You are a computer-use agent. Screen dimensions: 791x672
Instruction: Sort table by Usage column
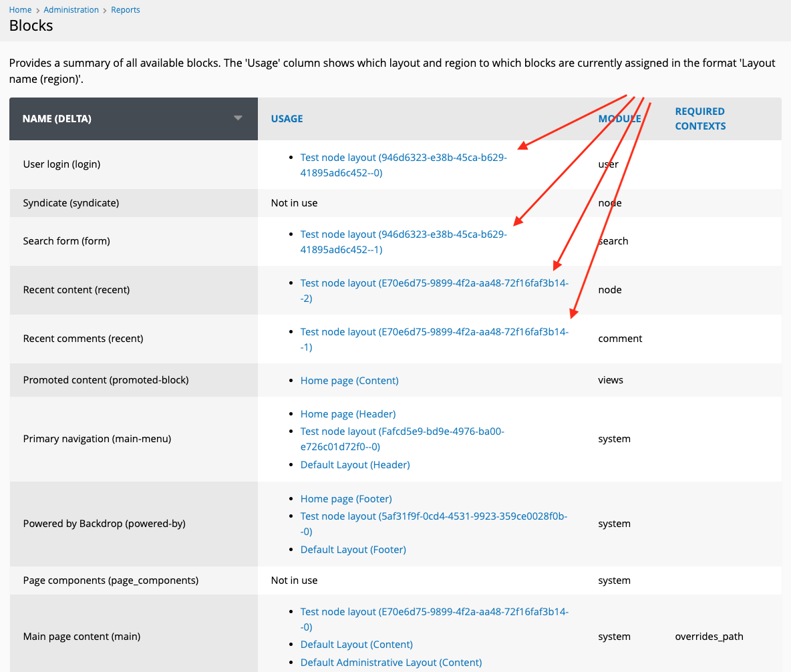pos(287,118)
